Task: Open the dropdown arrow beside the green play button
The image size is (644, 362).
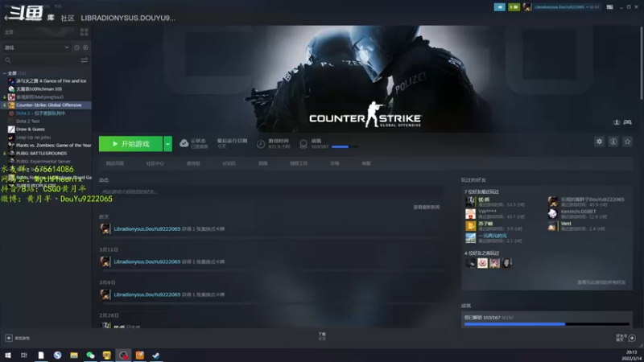Action: click(x=167, y=144)
